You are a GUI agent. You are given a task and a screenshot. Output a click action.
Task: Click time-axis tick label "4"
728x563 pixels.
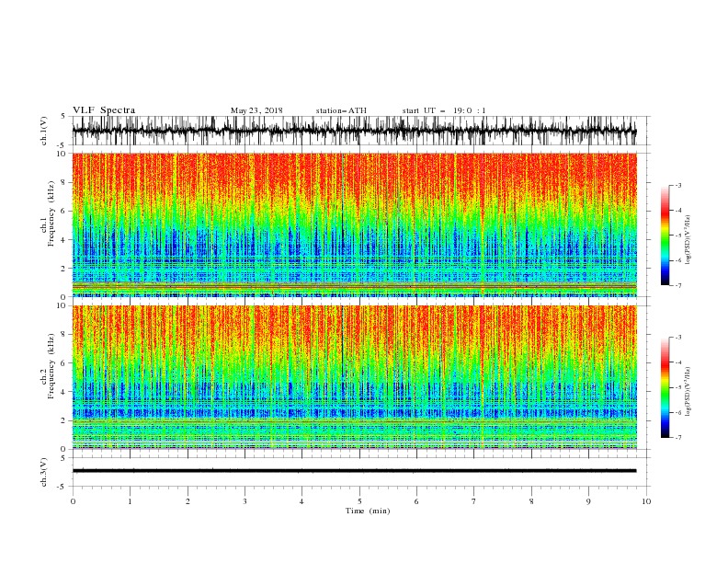point(301,501)
